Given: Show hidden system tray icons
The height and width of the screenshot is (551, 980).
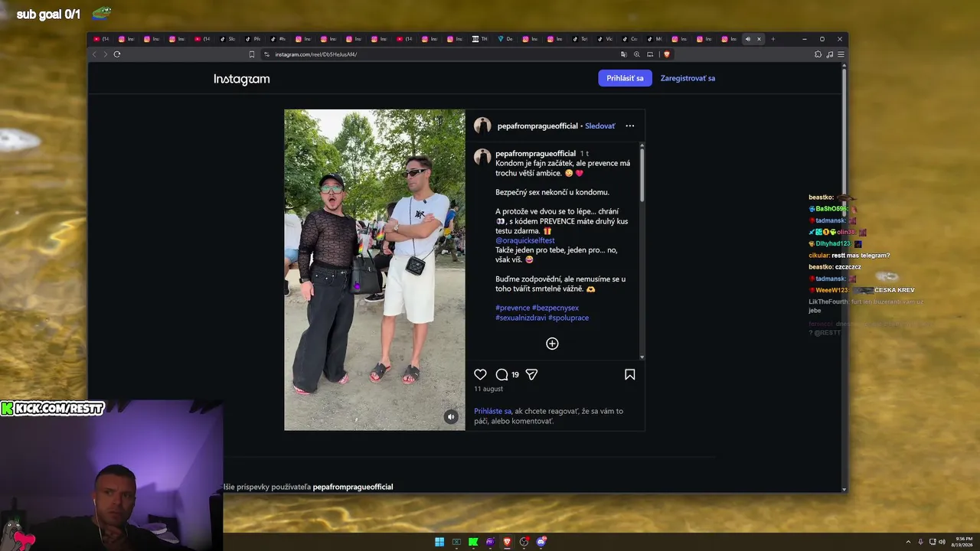Looking at the screenshot, I should point(908,542).
